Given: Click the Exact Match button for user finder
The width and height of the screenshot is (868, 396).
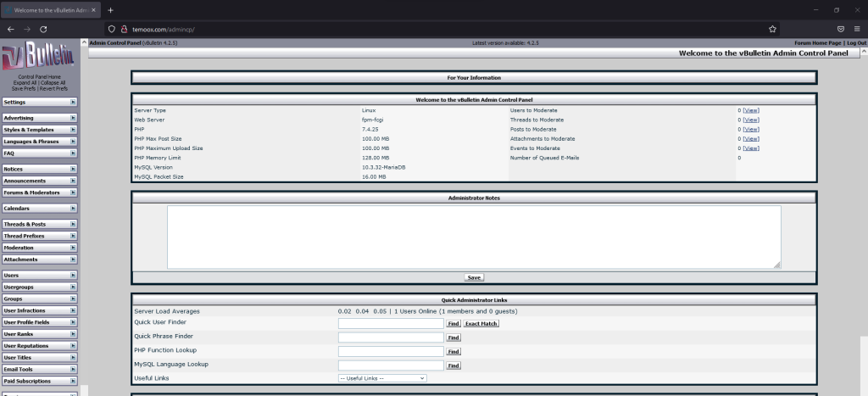Looking at the screenshot, I should [481, 324].
